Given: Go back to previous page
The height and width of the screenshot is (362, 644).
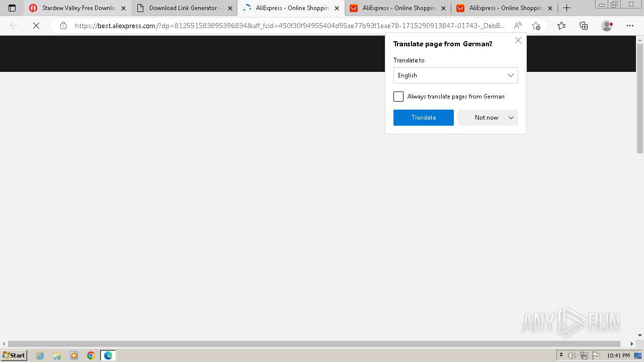Looking at the screenshot, I should pyautogui.click(x=14, y=26).
